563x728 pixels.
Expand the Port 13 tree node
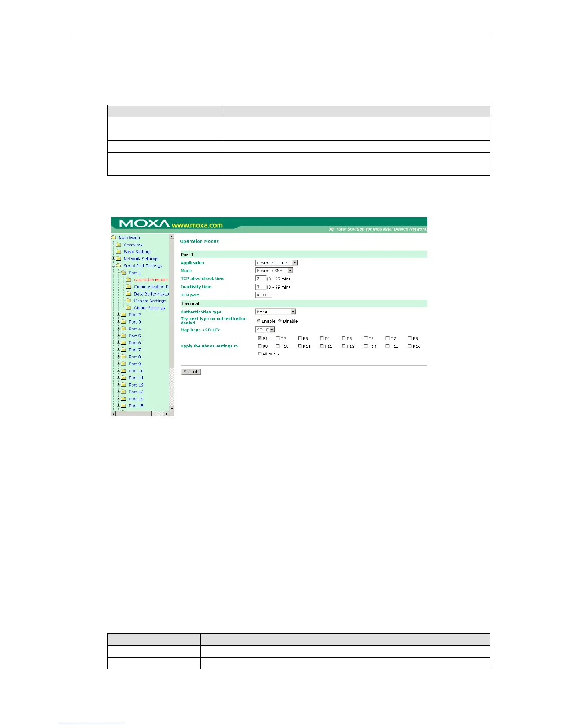click(118, 392)
